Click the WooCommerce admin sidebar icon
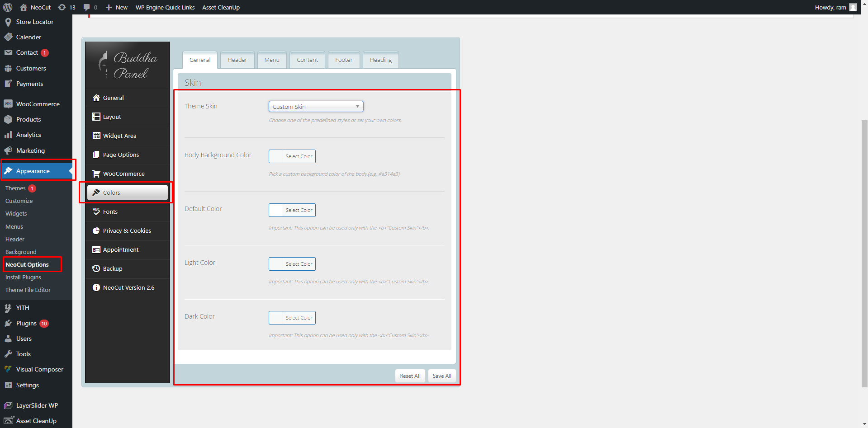 [x=8, y=104]
